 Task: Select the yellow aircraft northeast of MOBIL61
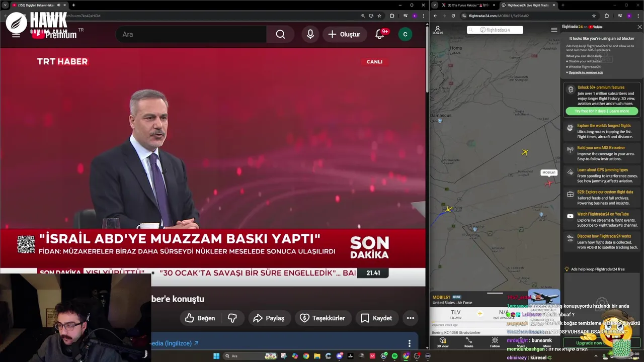(525, 152)
